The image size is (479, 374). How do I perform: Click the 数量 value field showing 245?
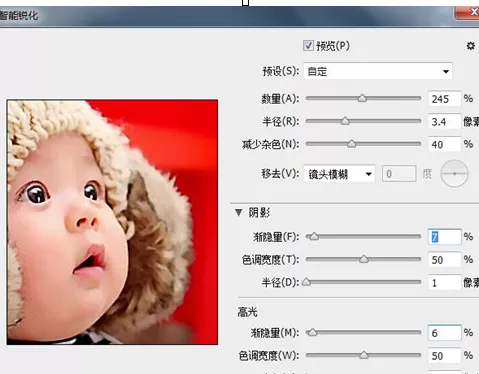(444, 99)
